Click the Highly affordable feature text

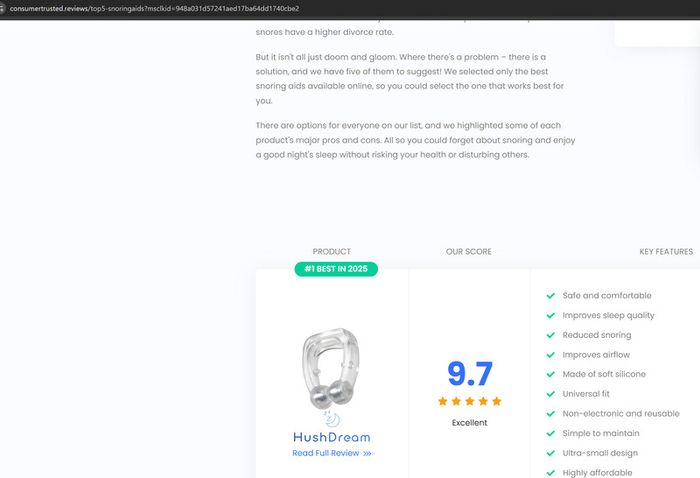[x=597, y=473]
